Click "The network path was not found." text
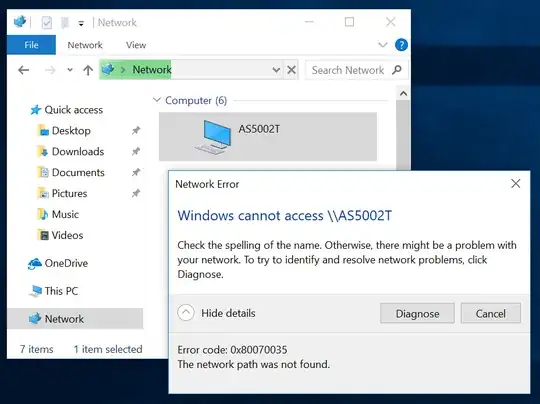The height and width of the screenshot is (404, 540). [x=254, y=364]
